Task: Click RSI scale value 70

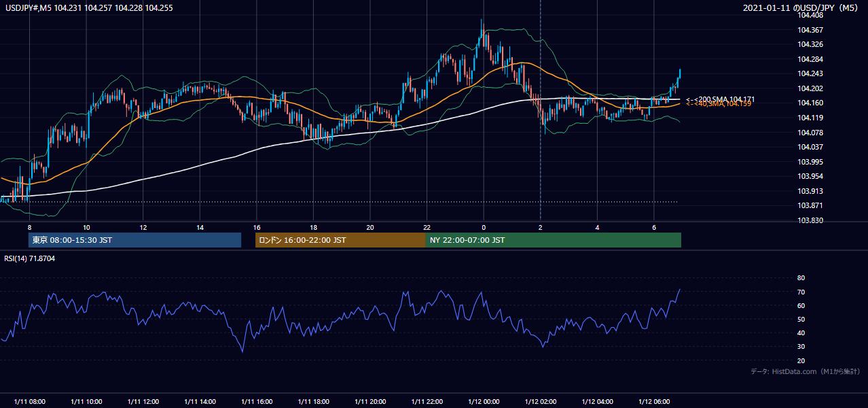Action: pos(801,292)
